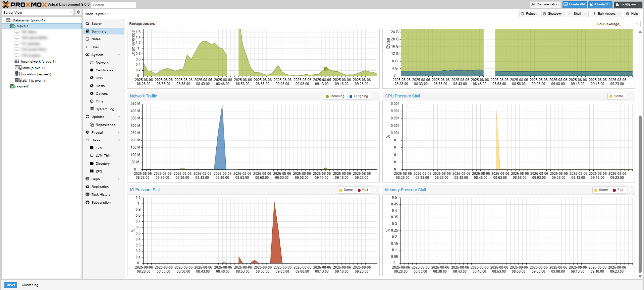Screen dimensions: 644x290
Task: Select Summary in the node menu
Action: [99, 31]
